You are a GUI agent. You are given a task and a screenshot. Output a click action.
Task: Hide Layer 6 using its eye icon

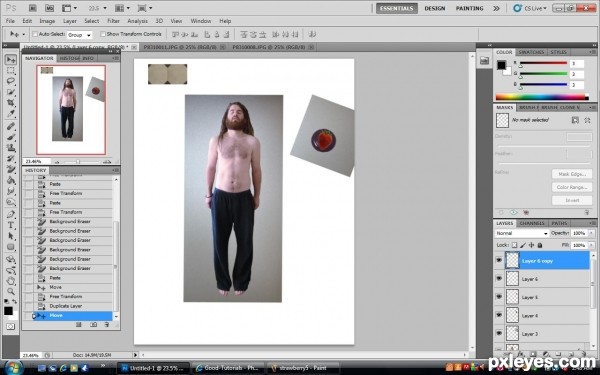[499, 279]
